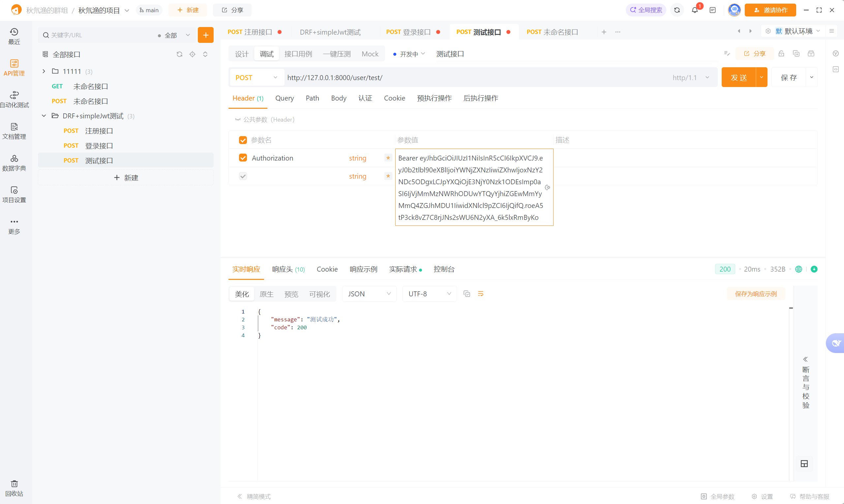Open the UTF-8 encoding dropdown
This screenshot has height=504, width=844.
[x=429, y=294]
